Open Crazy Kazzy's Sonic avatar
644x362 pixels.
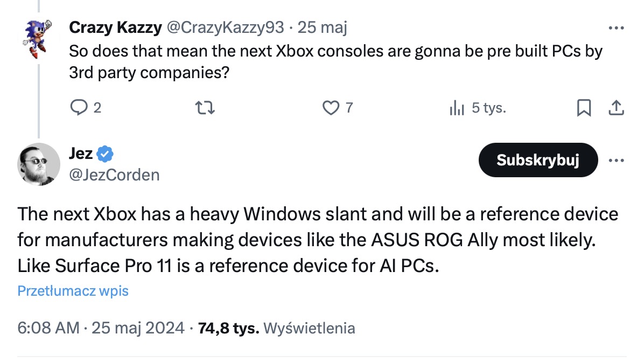click(x=38, y=39)
